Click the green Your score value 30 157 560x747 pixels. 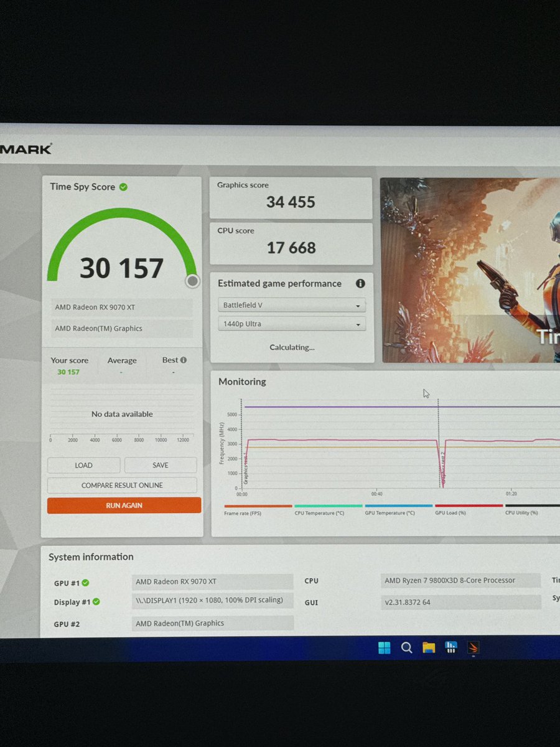[68, 372]
